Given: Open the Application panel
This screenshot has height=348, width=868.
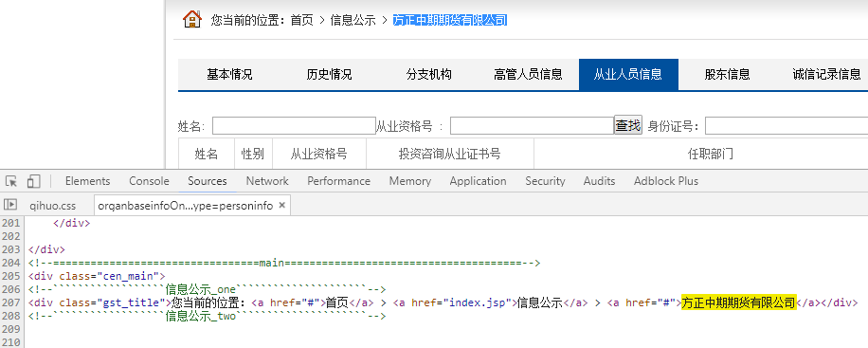Looking at the screenshot, I should click(478, 181).
